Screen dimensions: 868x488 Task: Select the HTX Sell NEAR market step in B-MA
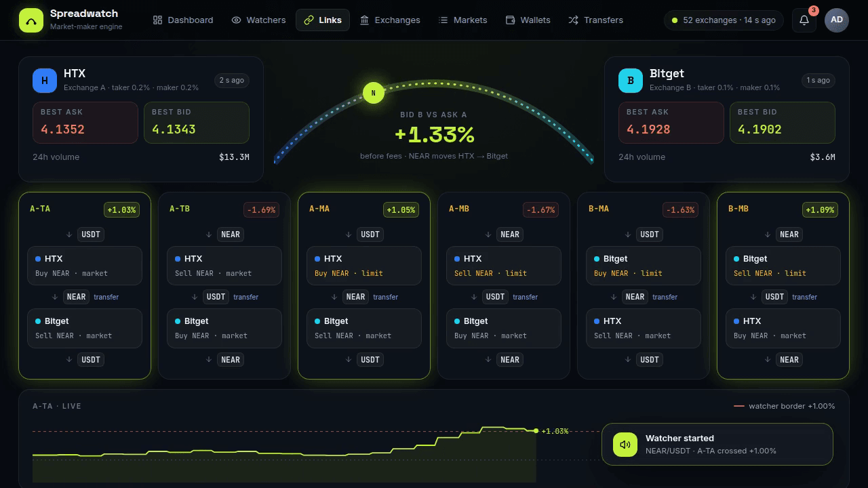644,328
